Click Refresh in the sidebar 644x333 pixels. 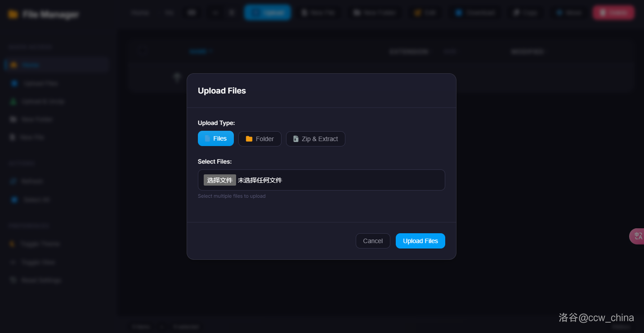(x=32, y=181)
